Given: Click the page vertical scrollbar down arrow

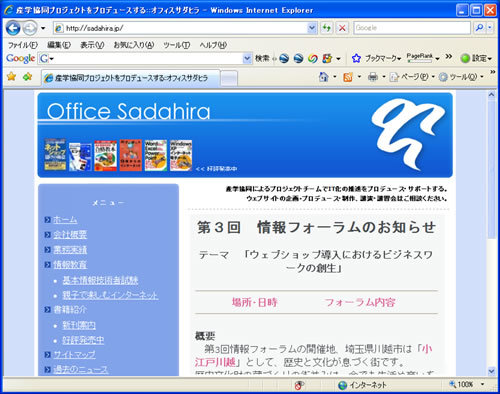Looking at the screenshot, I should point(492,371).
